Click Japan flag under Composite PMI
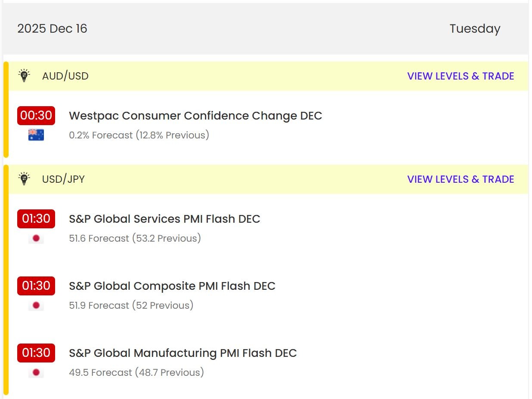Screen dimensions: 532x399 (36, 305)
